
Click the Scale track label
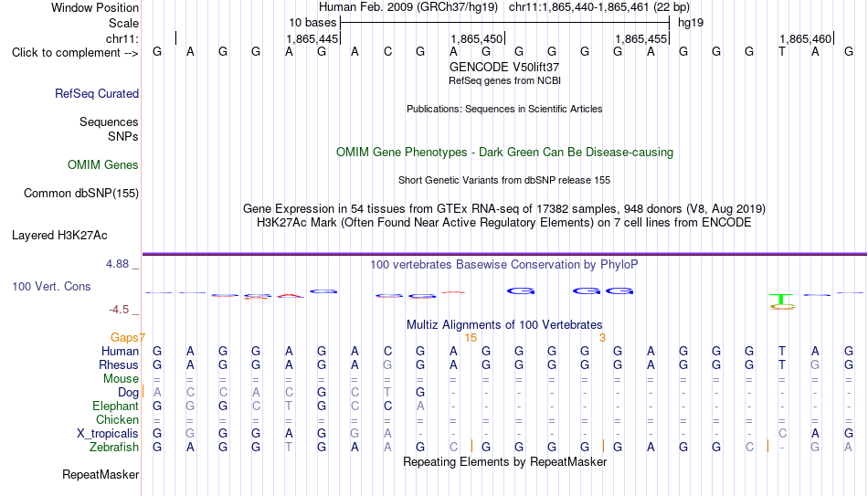pyautogui.click(x=123, y=23)
